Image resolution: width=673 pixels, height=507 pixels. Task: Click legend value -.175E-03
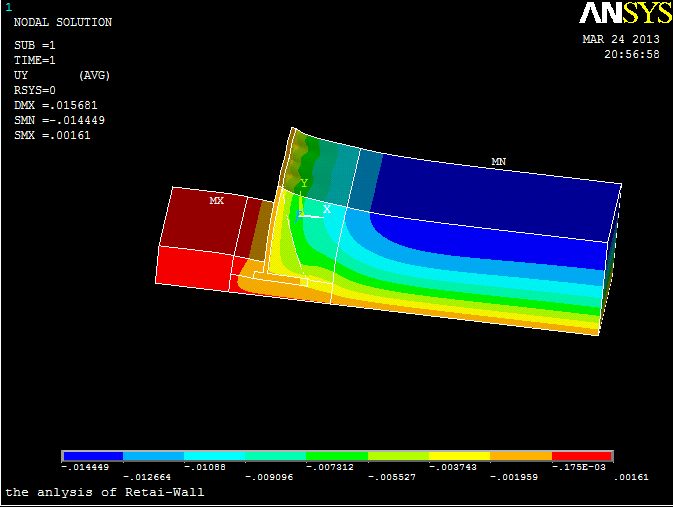tap(579, 467)
